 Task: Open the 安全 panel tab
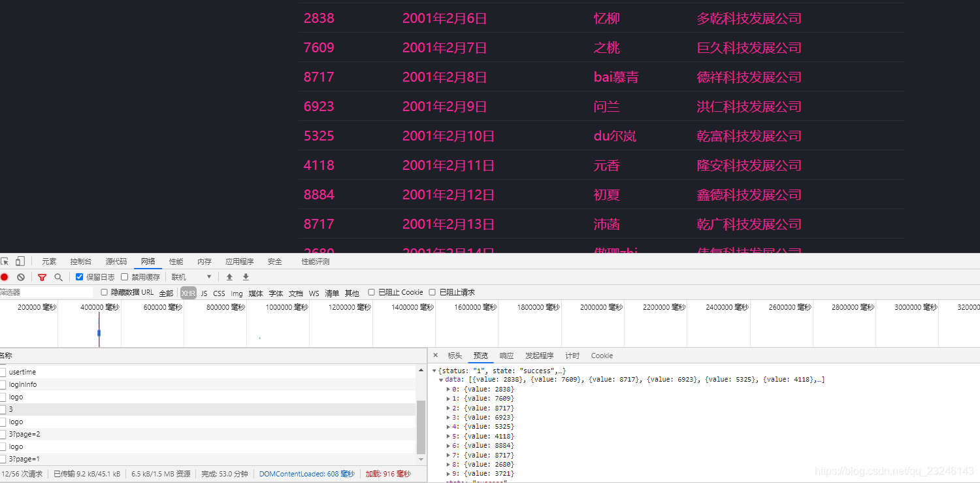(x=275, y=261)
